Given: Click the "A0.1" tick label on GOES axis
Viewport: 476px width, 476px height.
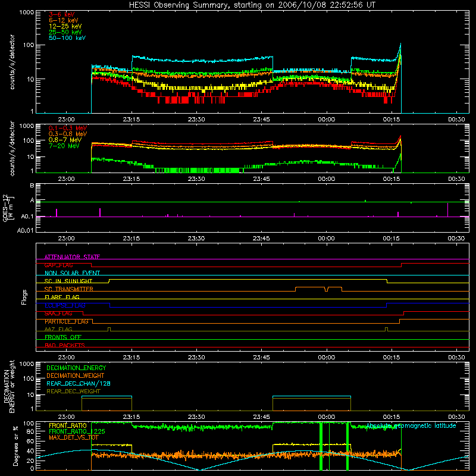Looking at the screenshot, I should tap(27, 217).
